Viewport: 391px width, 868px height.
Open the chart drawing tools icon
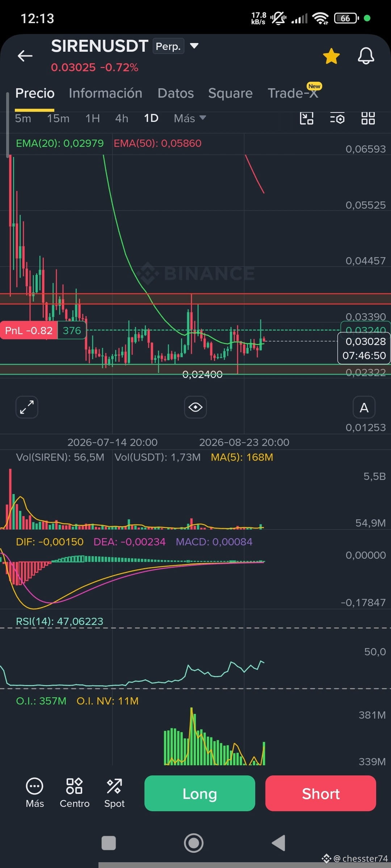[x=307, y=118]
